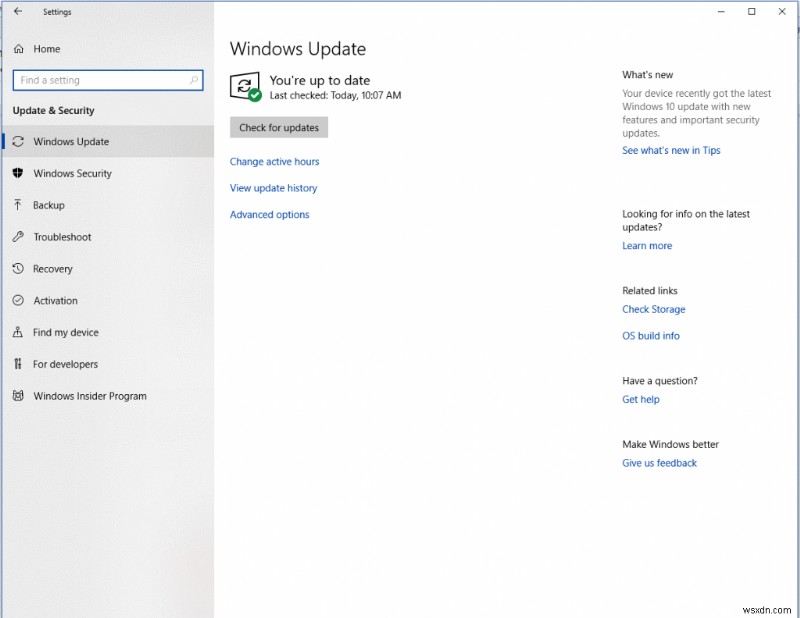Select the Recovery icon
The height and width of the screenshot is (618, 800).
(18, 269)
